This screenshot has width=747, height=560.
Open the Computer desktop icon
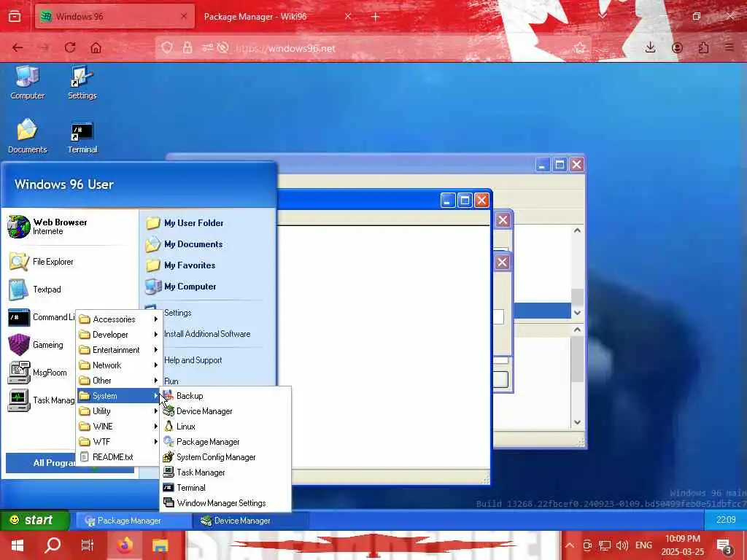pyautogui.click(x=27, y=82)
